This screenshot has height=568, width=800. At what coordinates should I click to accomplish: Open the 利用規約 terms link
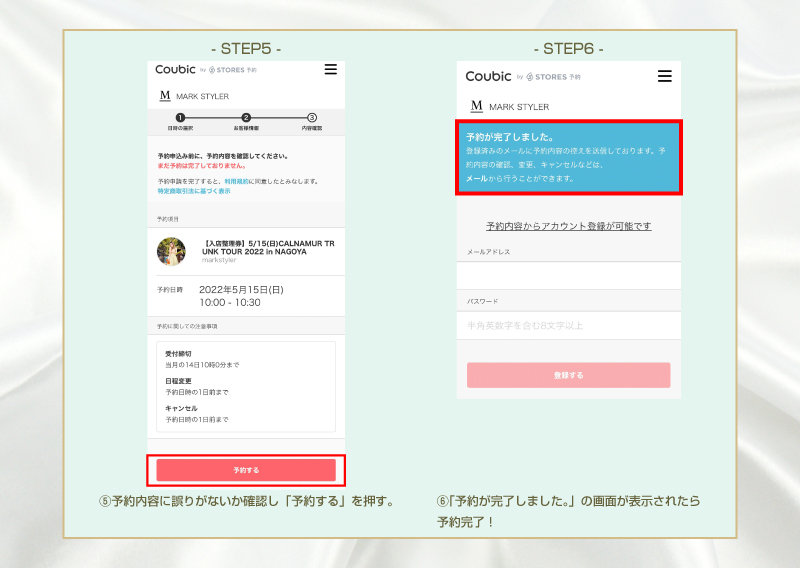235,181
